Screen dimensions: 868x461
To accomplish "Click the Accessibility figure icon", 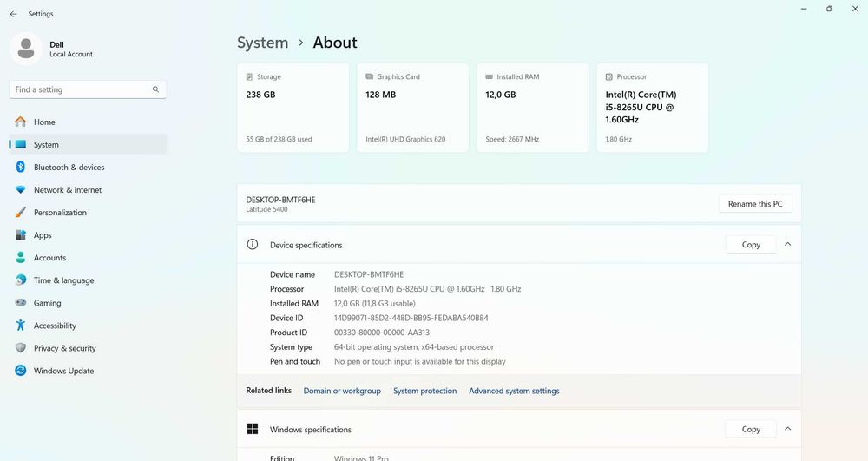I will click(21, 326).
